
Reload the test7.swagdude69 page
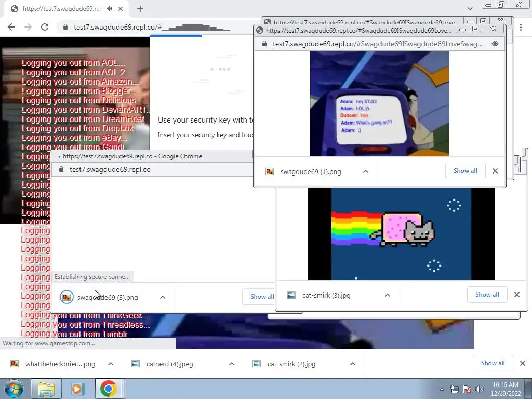(45, 27)
